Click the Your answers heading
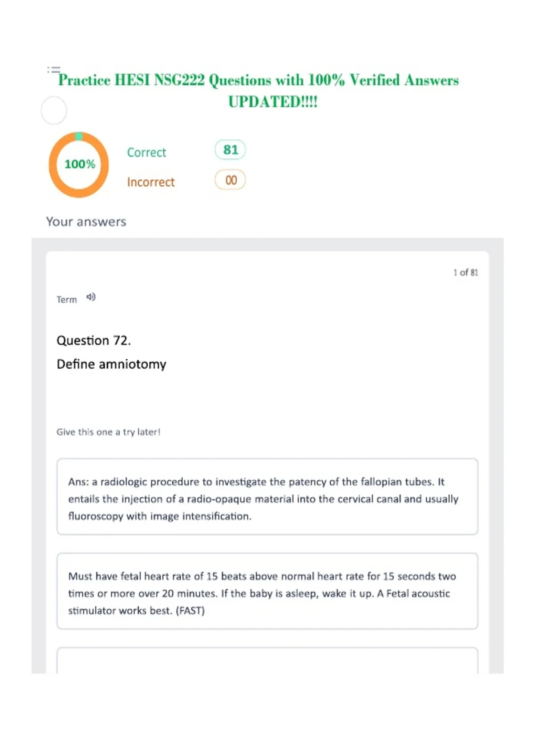534x756 pixels. [86, 221]
